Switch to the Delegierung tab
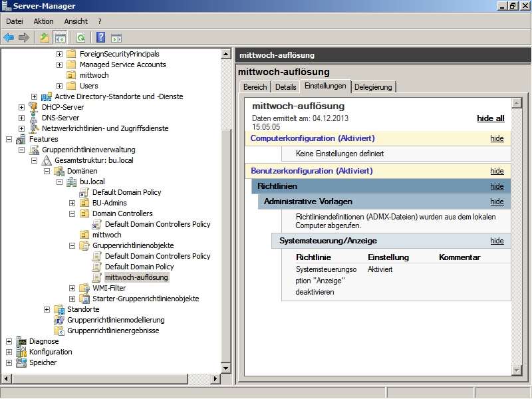This screenshot has width=532, height=399. tap(373, 87)
